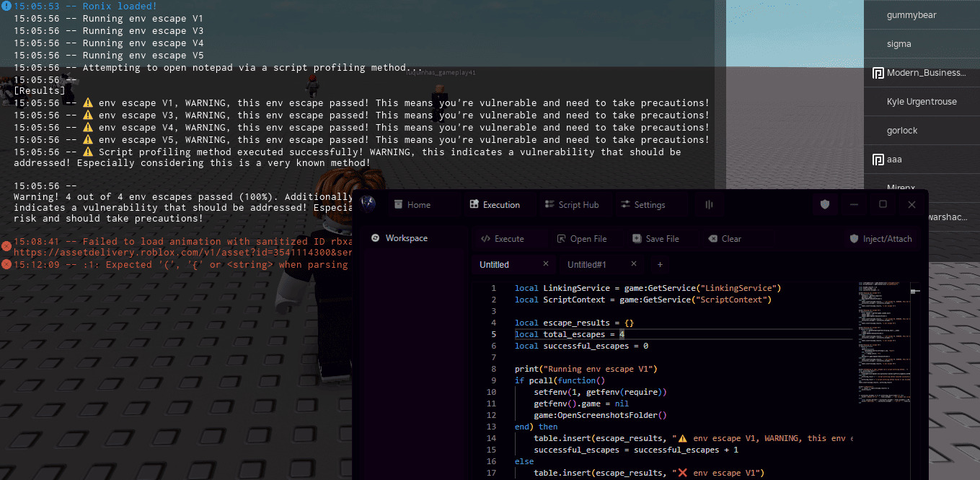This screenshot has height=480, width=980.
Task: Add a new script tab with plus
Action: 660,265
